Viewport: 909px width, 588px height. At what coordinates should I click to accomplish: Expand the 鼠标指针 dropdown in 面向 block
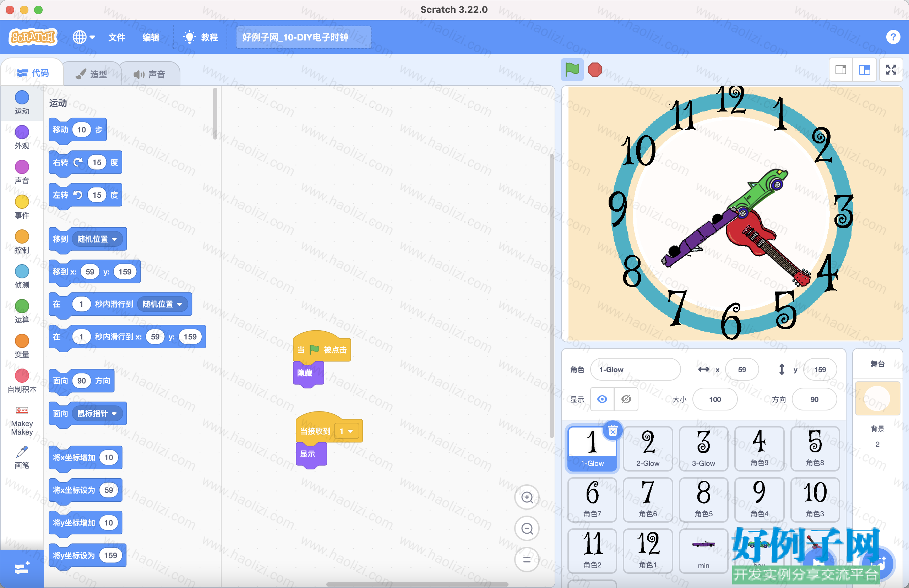pyautogui.click(x=97, y=413)
